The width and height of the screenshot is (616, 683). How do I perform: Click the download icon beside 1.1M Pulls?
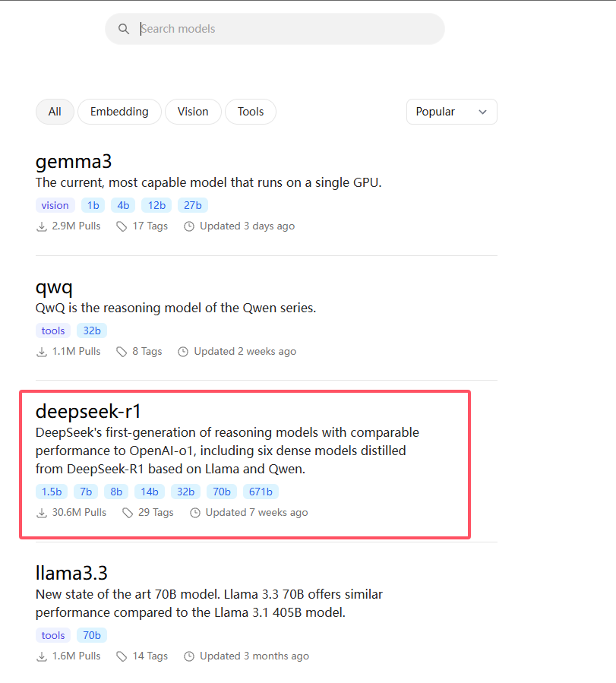tap(41, 352)
